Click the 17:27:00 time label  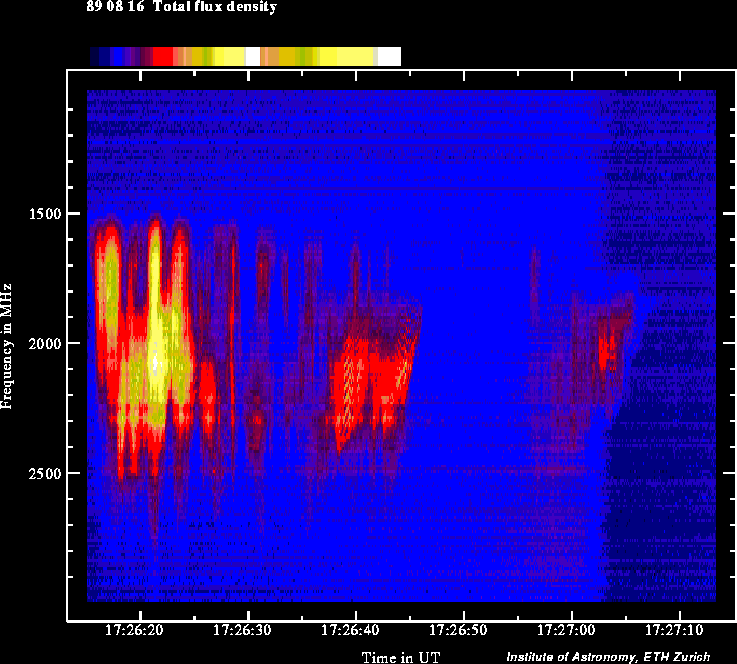click(x=566, y=630)
